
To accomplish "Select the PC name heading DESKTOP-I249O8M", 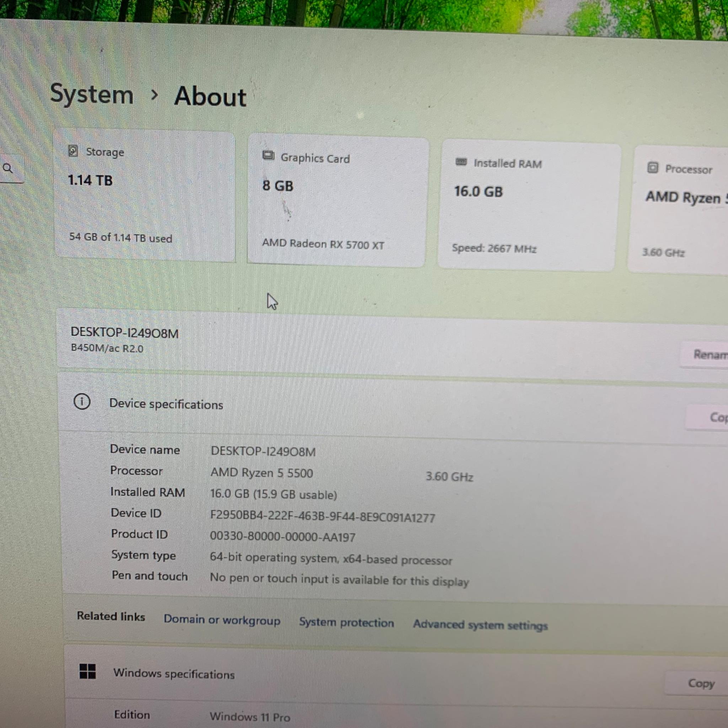I will click(x=125, y=333).
